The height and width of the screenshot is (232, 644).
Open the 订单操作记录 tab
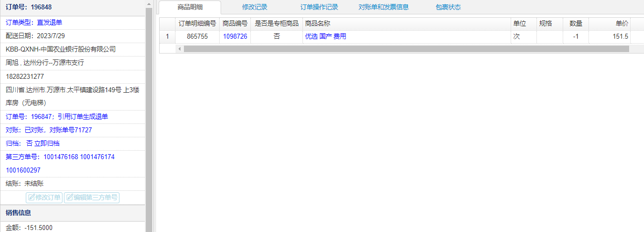point(319,7)
